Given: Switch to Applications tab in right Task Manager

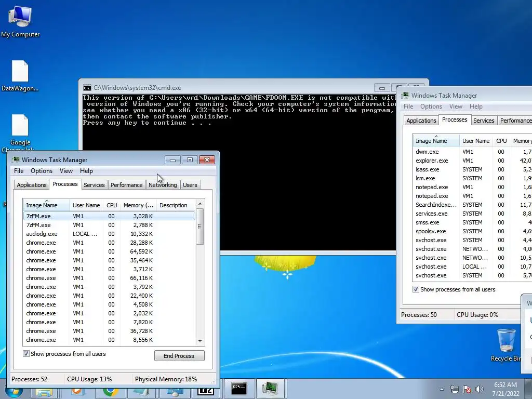Looking at the screenshot, I should (421, 121).
